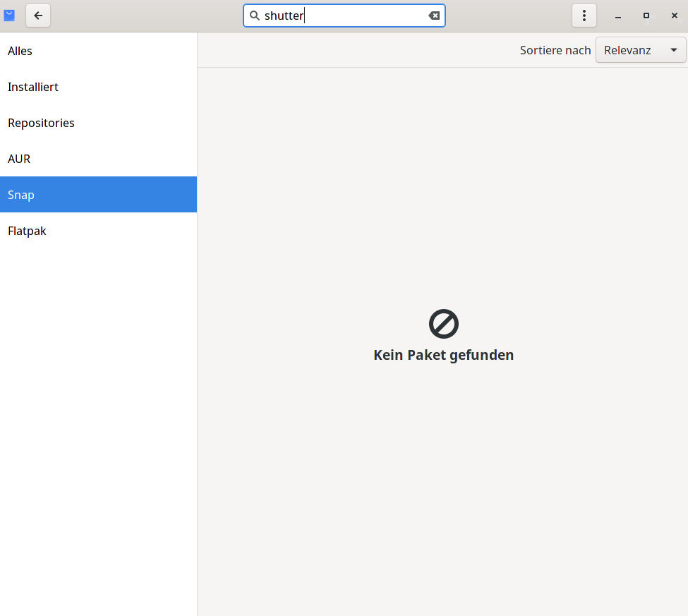Maximize the package manager window
688x616 pixels.
[x=646, y=16]
